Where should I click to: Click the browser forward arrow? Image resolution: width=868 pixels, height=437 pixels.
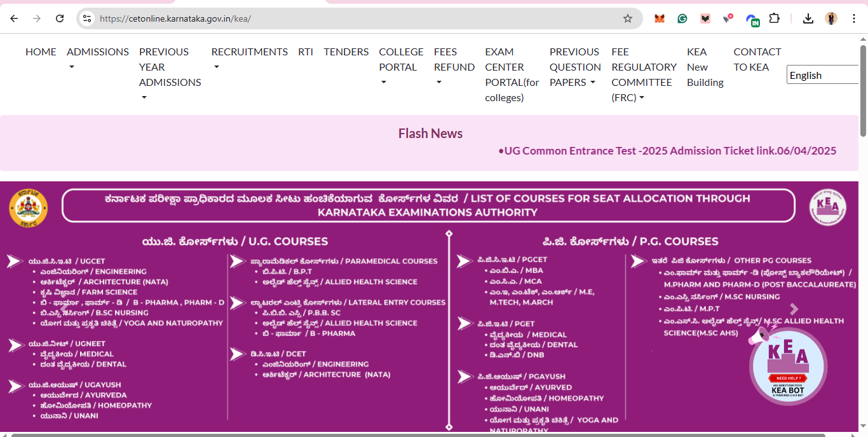coord(37,18)
